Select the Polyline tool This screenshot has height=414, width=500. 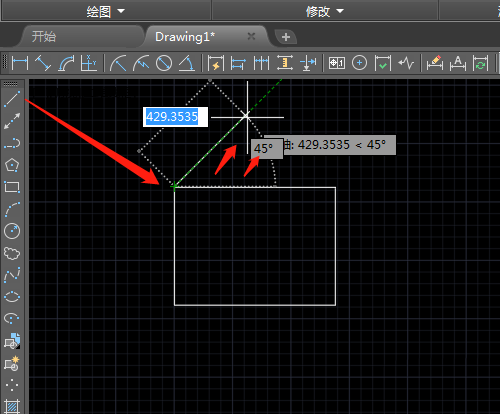point(12,143)
